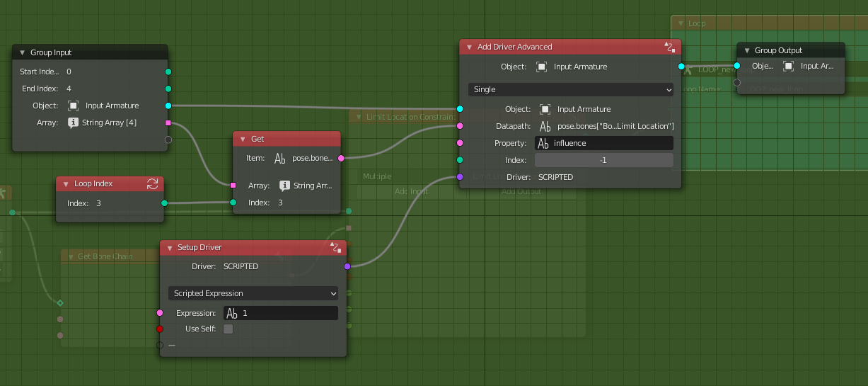Collapse the background Loop frame node
The image size is (868, 386).
pos(680,23)
